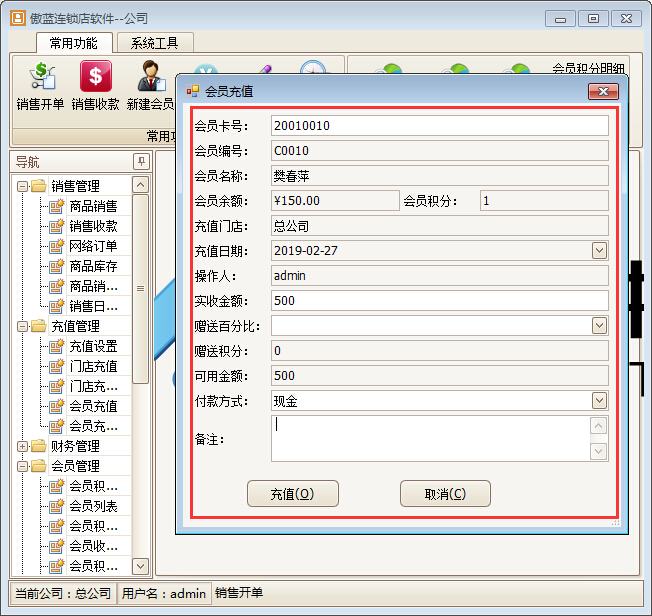Open 商品库存 in the sidebar tree
The image size is (652, 616).
(93, 266)
